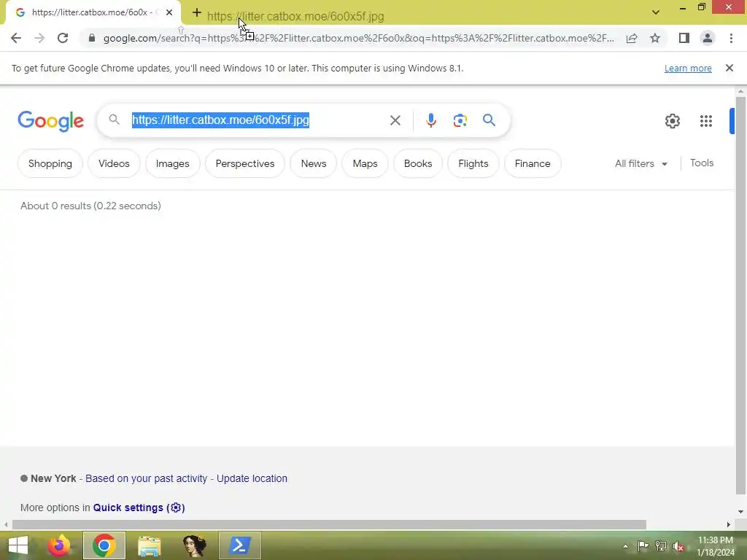Switch to News results
747x560 pixels.
314,163
